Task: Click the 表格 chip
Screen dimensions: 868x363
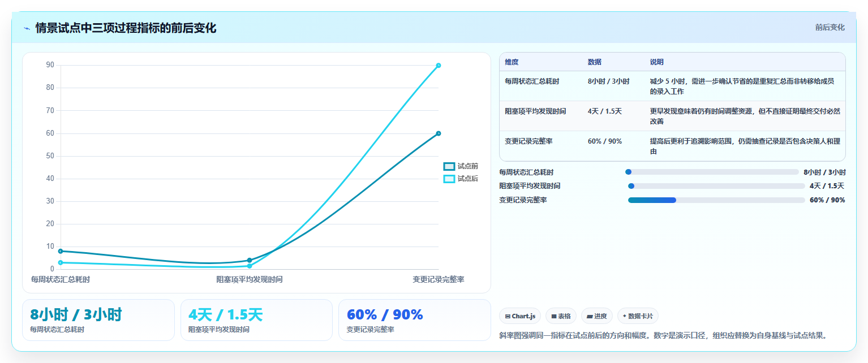Action: 561,316
